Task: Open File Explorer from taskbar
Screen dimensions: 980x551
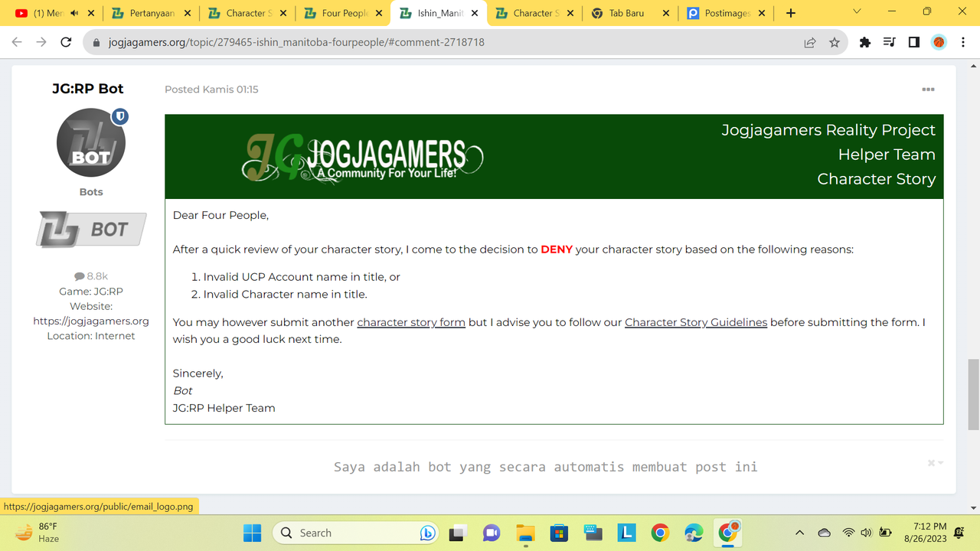Action: [x=524, y=533]
